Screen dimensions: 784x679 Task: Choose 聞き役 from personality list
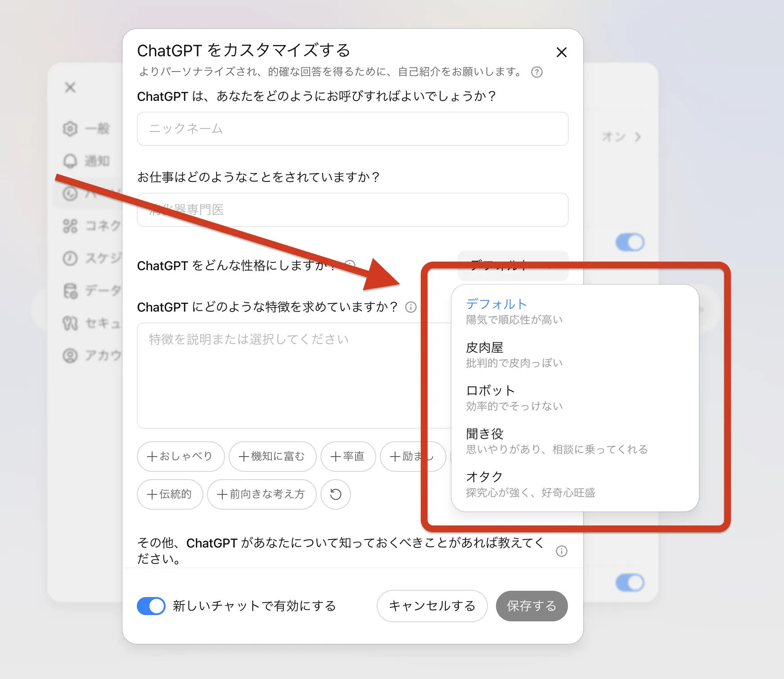tap(556, 441)
